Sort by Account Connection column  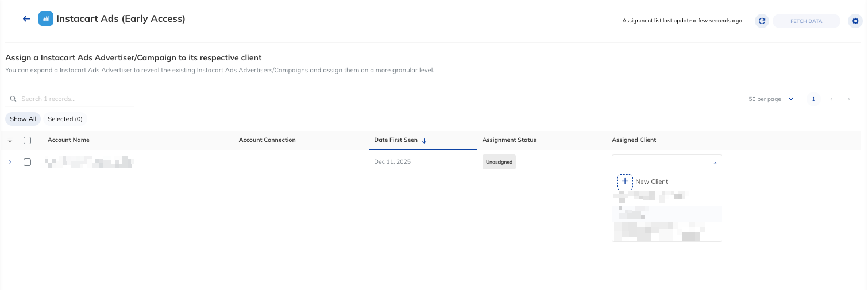267,140
